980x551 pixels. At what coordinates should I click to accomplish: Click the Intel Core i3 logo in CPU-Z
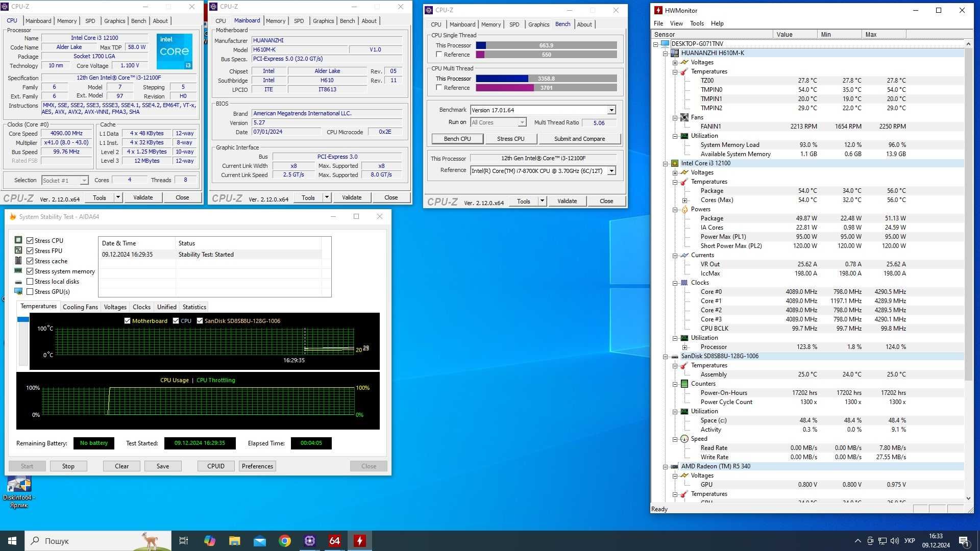(174, 52)
